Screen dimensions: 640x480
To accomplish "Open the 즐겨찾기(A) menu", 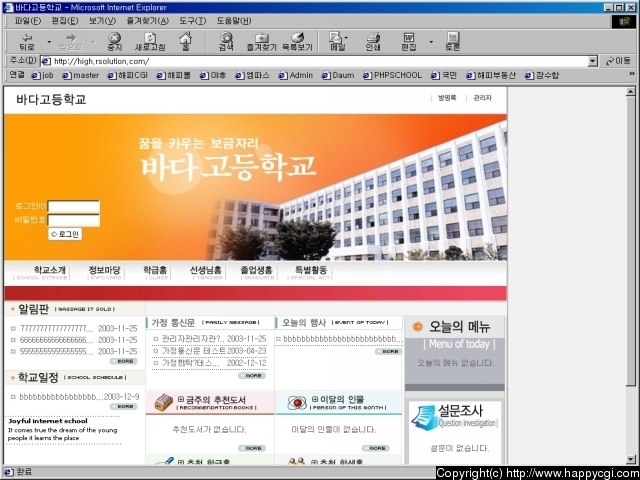I will click(148, 21).
